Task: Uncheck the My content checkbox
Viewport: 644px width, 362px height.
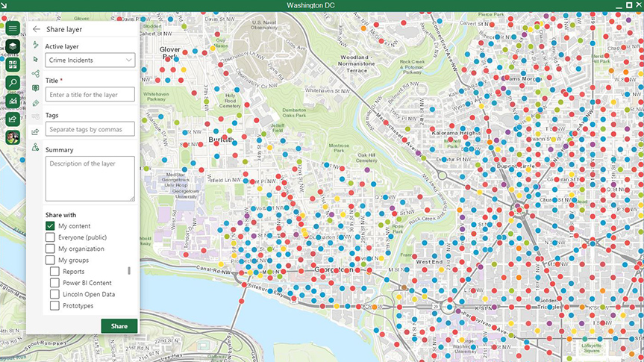Action: [50, 226]
